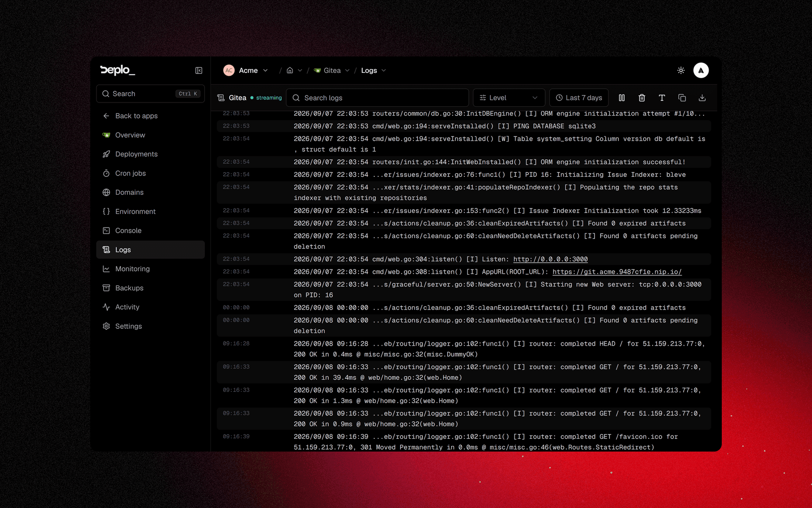Download the logs

pos(702,98)
